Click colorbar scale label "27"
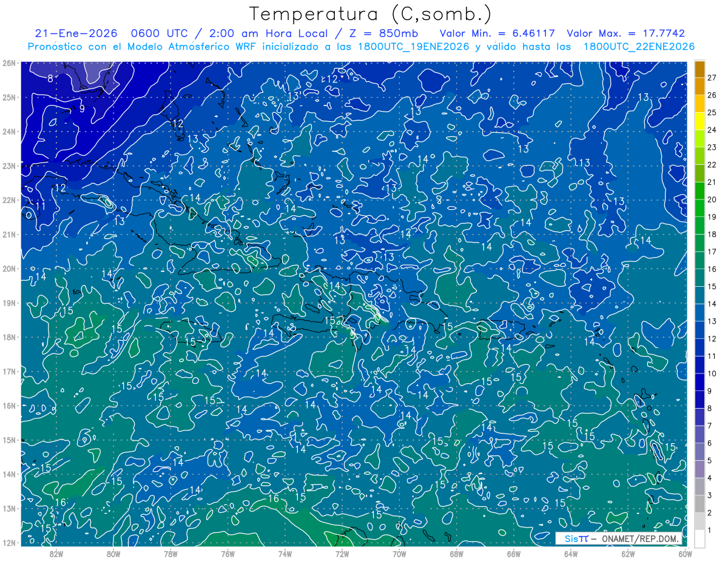 click(x=712, y=77)
